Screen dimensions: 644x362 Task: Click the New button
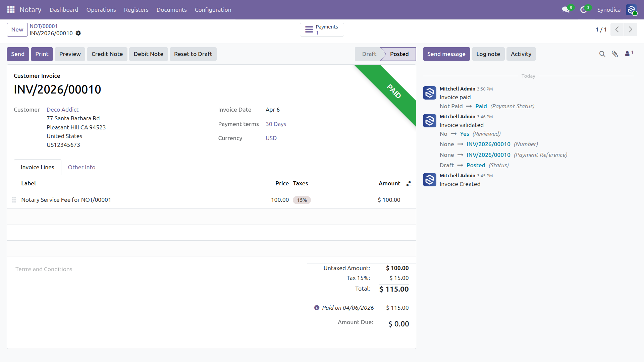pos(17,29)
